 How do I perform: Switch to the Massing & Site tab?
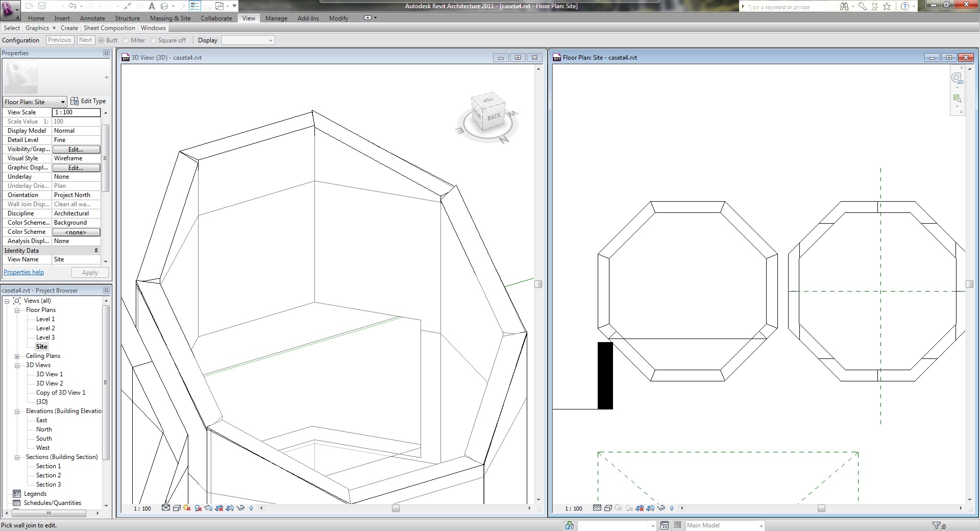(170, 18)
